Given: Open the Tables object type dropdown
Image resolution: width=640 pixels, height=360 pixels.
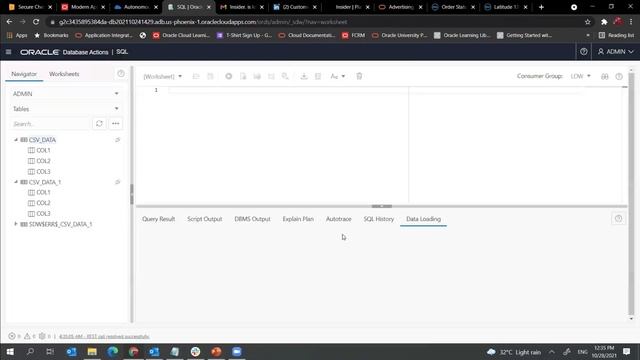Looking at the screenshot, I should [x=65, y=109].
